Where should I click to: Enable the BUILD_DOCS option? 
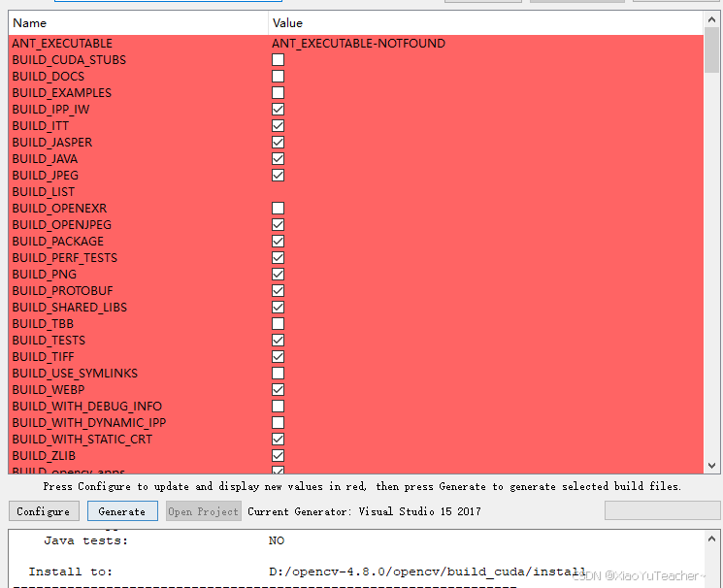pyautogui.click(x=279, y=77)
